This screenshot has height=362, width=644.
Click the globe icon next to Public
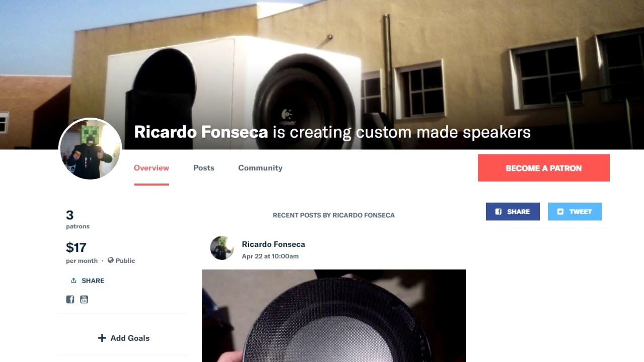point(111,260)
